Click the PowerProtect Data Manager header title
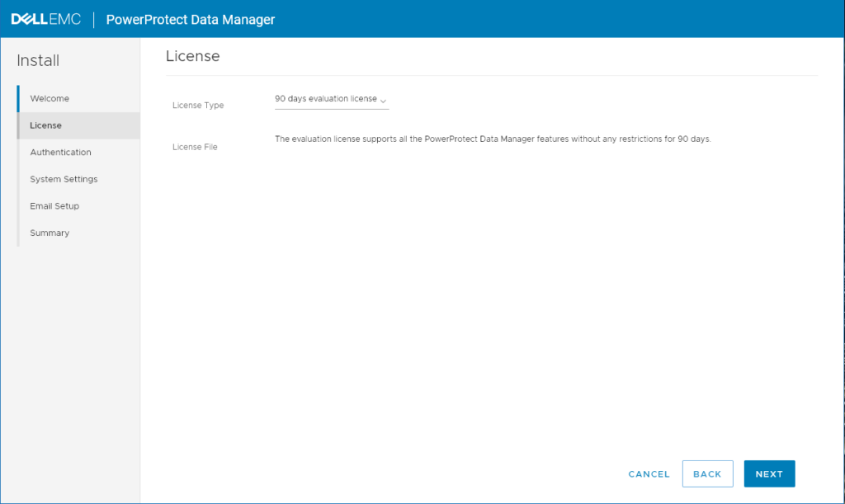This screenshot has width=845, height=504. tap(190, 19)
